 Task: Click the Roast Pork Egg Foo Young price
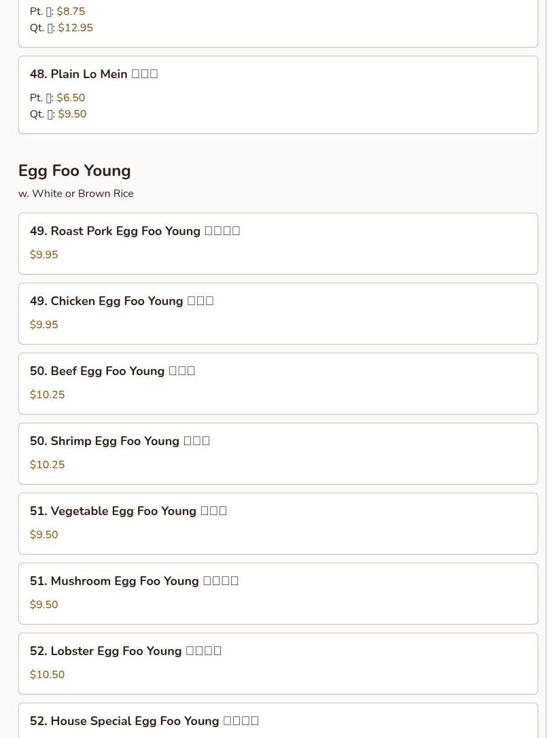point(44,255)
